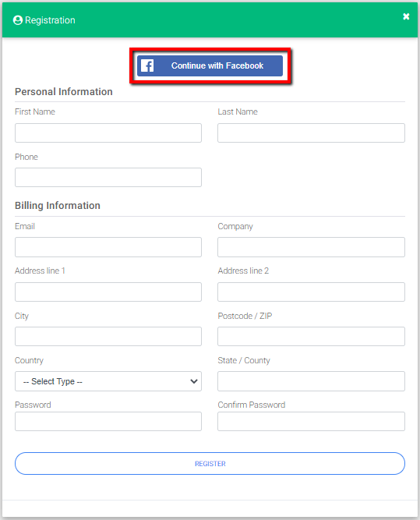This screenshot has height=520, width=420.
Task: Select the Confirm Password field
Action: [x=311, y=421]
